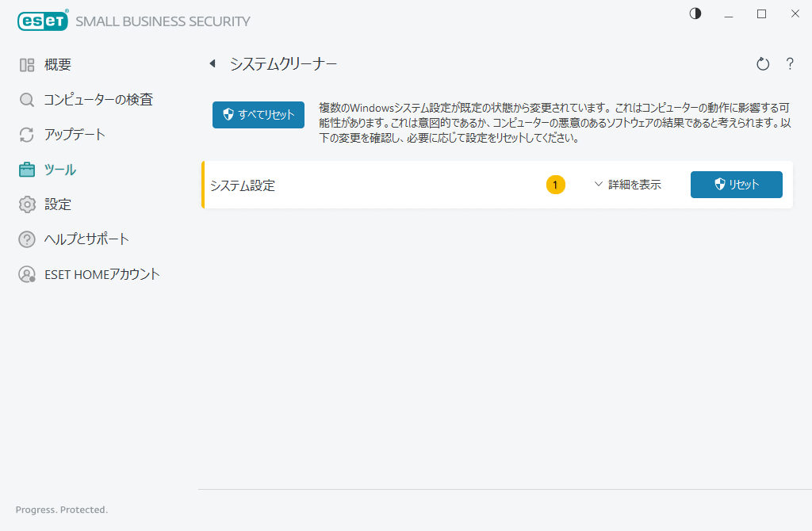Open the ? help icon at top right
The width and height of the screenshot is (812, 531).
(x=790, y=64)
